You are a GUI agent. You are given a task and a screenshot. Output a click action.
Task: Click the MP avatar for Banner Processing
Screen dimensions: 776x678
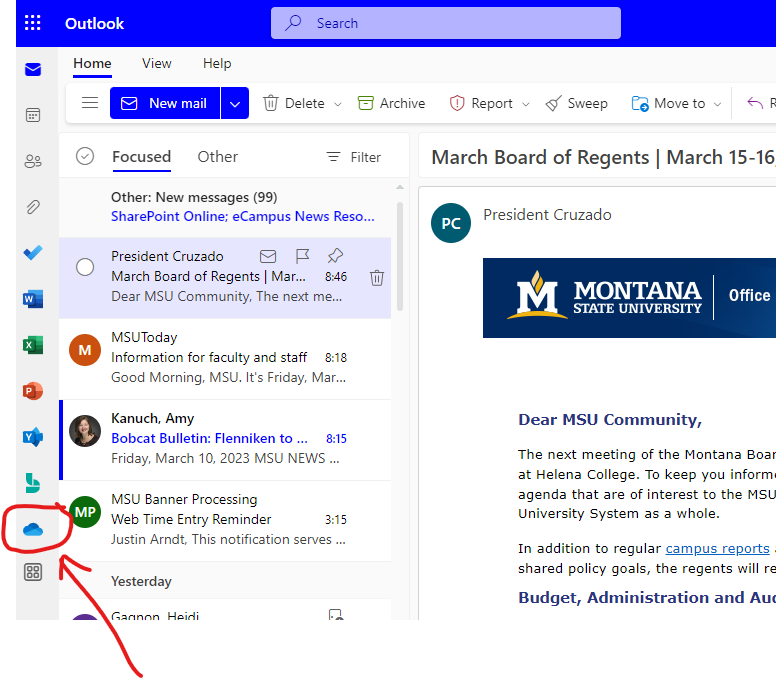(85, 512)
